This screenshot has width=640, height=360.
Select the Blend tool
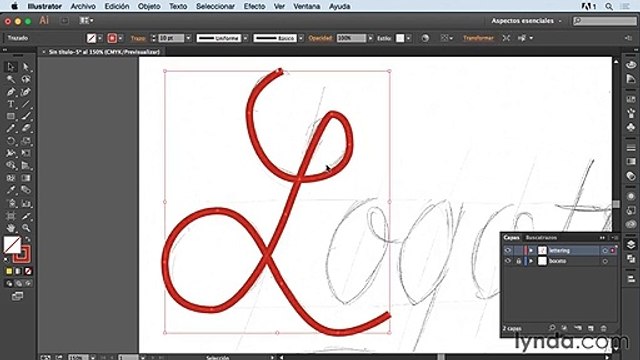[26, 190]
